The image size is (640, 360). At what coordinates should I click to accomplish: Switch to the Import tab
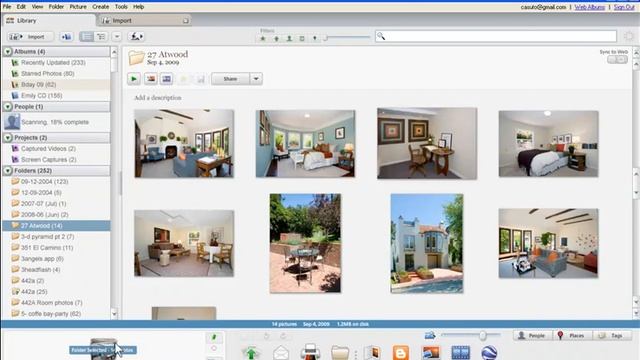tap(145, 20)
